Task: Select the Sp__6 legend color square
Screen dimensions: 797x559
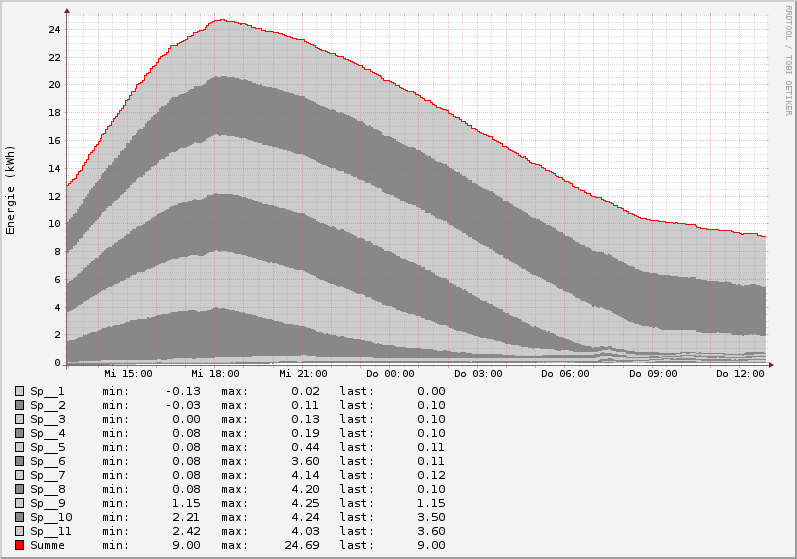Action: [19, 461]
